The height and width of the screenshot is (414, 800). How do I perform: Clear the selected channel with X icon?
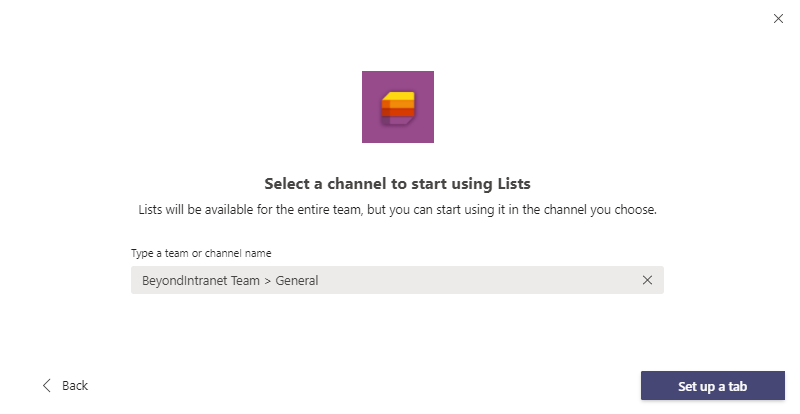coord(647,280)
